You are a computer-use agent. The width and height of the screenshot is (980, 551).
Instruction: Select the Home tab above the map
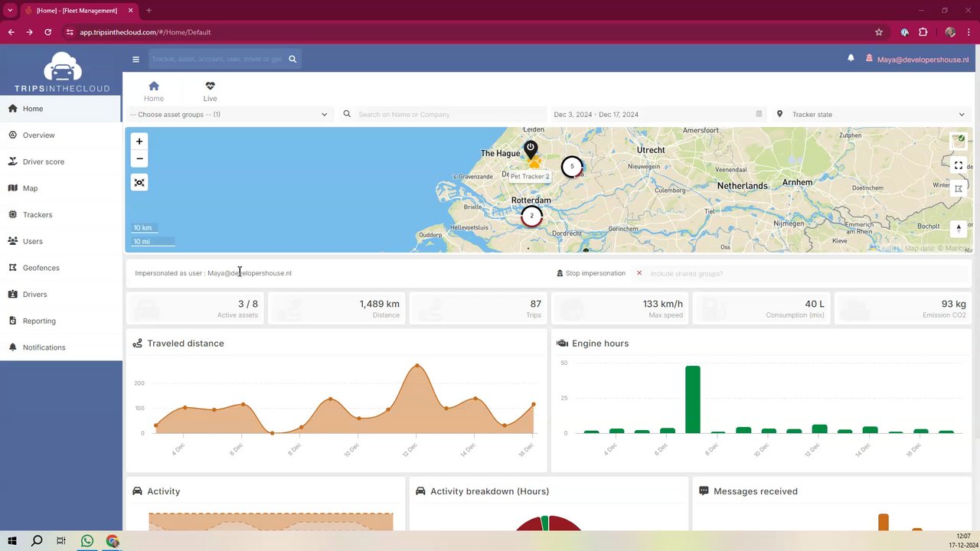tap(154, 91)
